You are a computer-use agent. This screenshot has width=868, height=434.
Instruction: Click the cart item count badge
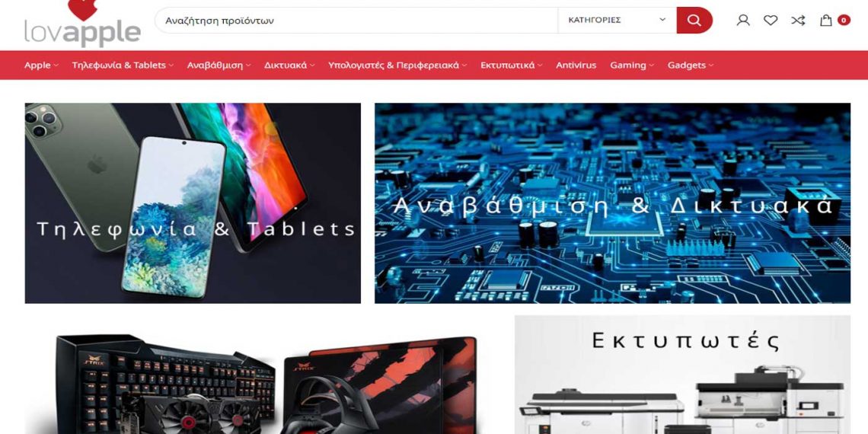click(x=844, y=21)
